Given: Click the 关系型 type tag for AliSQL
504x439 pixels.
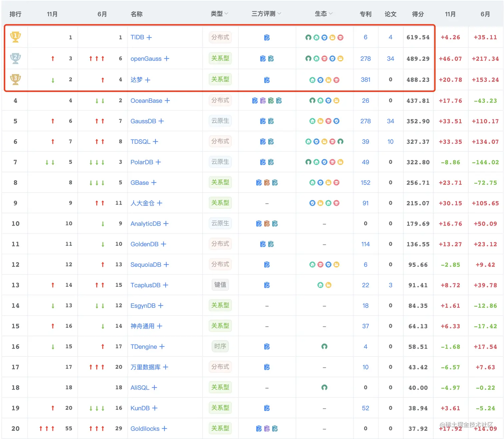Looking at the screenshot, I should click(220, 387).
